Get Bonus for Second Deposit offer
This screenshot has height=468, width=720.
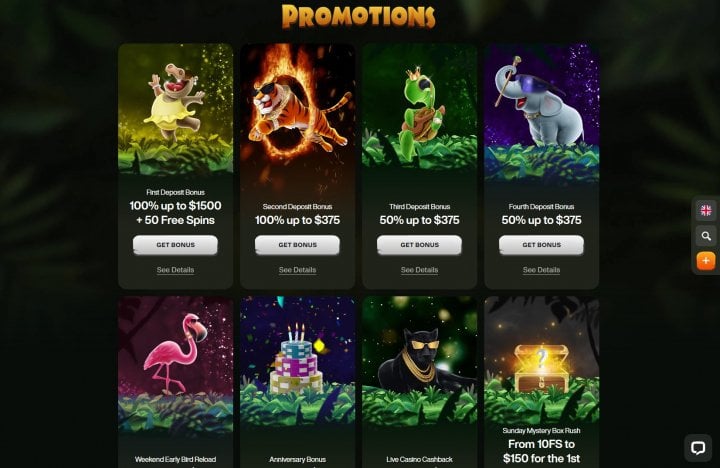click(x=298, y=245)
